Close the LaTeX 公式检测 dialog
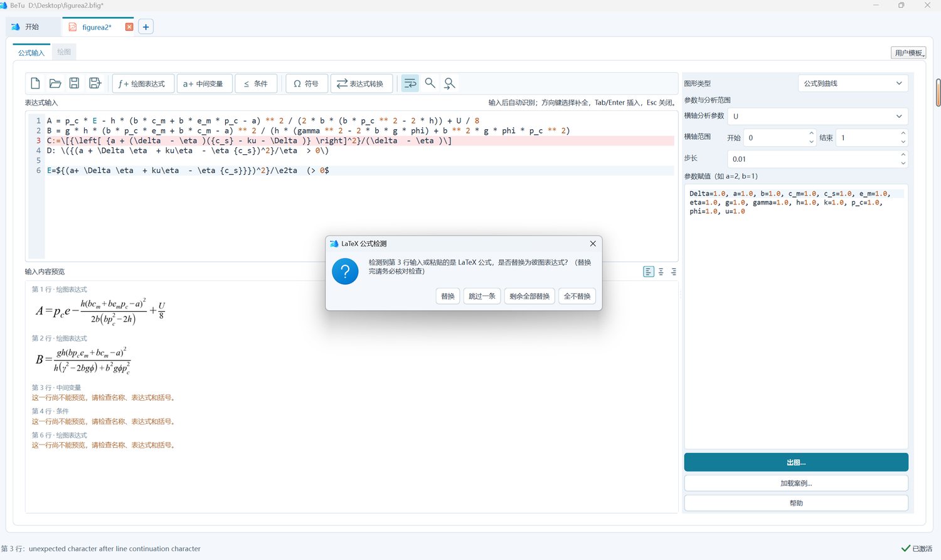Screen dimensions: 941x560 point(593,243)
